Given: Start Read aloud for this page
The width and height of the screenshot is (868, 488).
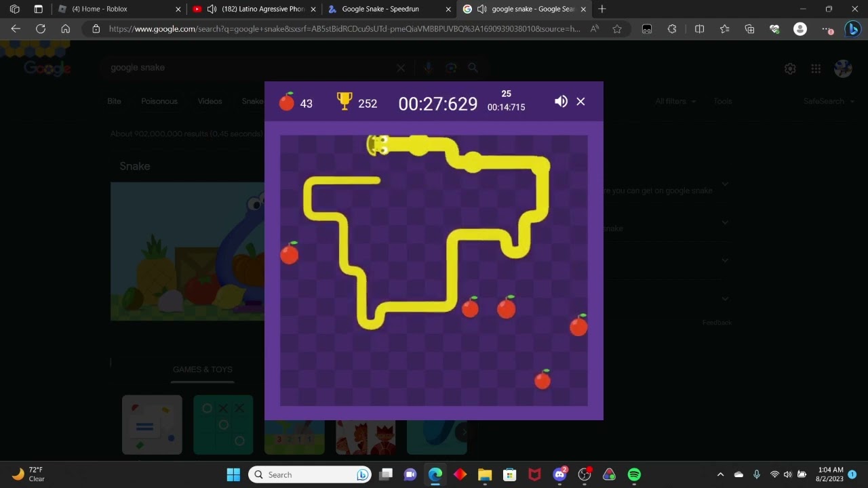Looking at the screenshot, I should coord(595,29).
